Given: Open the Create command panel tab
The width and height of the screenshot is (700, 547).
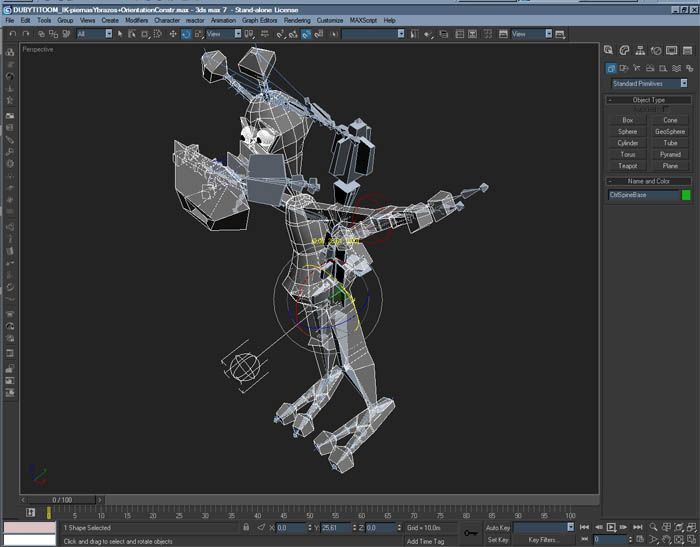Looking at the screenshot, I should pos(608,50).
